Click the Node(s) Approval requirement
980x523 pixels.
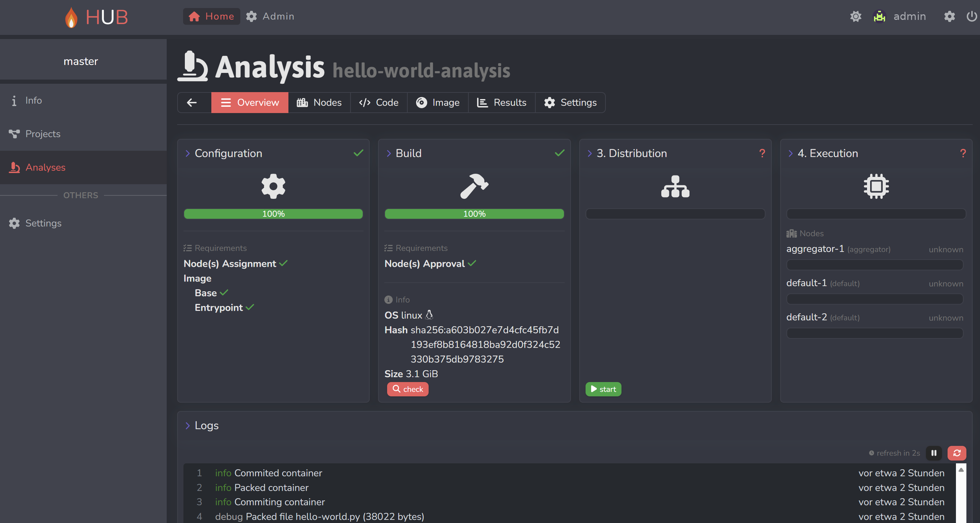(x=424, y=263)
